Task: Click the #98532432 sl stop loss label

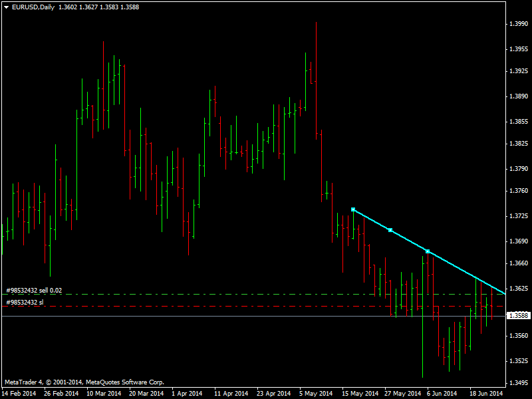Action: 25,303
